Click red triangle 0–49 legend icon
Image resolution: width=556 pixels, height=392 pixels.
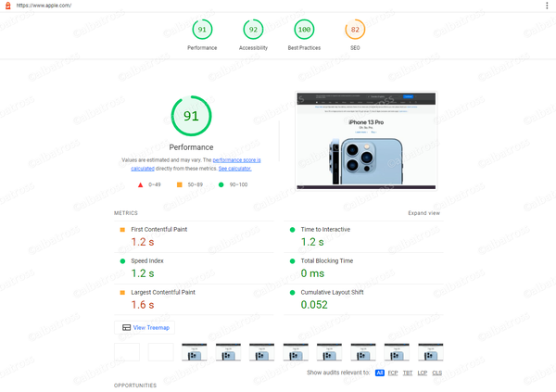coord(141,184)
